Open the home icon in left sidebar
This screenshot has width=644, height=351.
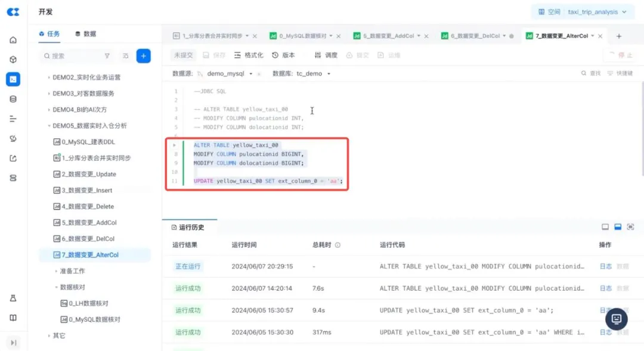pyautogui.click(x=13, y=40)
